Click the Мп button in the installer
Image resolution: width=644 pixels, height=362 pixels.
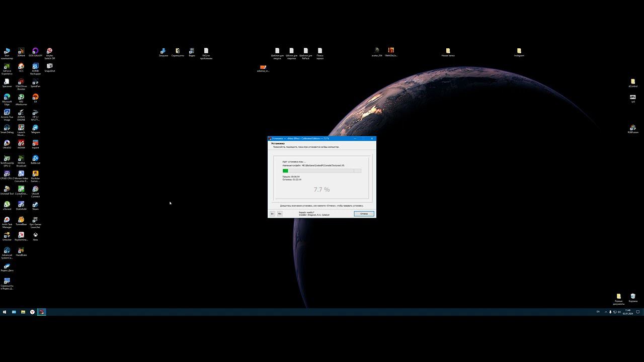coord(280,214)
